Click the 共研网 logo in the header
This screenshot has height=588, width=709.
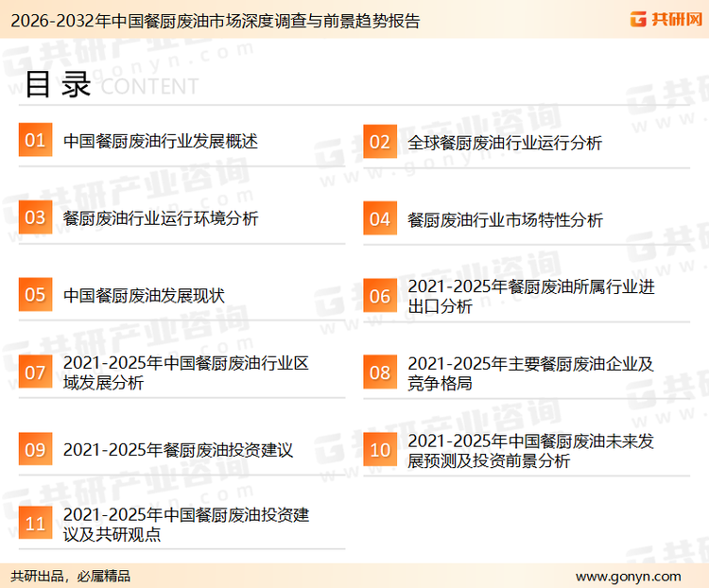click(666, 19)
